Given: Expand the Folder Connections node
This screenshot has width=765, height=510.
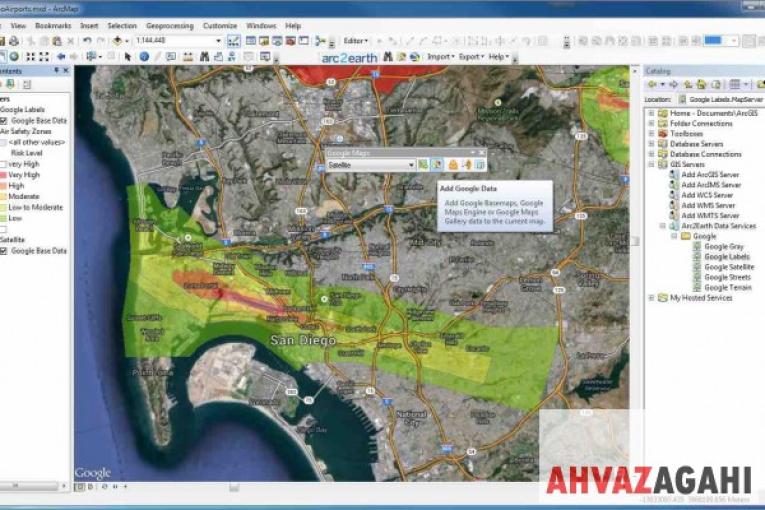Looking at the screenshot, I should coord(651,123).
